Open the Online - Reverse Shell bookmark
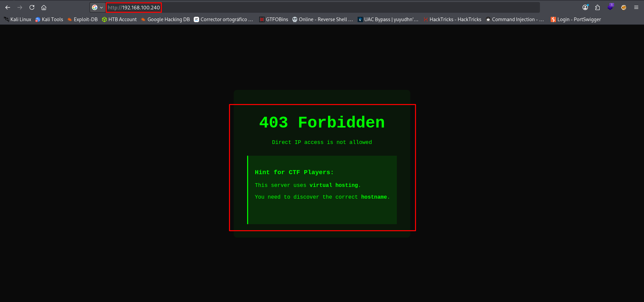This screenshot has width=644, height=302. 323,19
